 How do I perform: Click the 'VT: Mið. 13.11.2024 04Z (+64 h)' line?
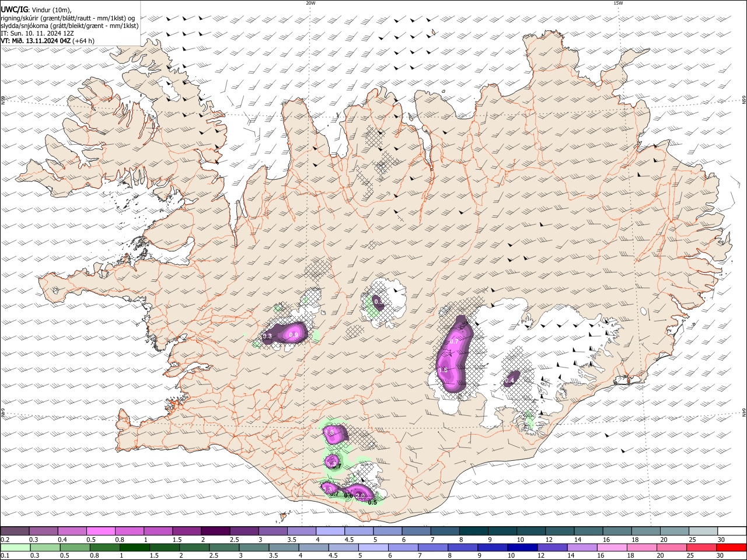click(48, 41)
